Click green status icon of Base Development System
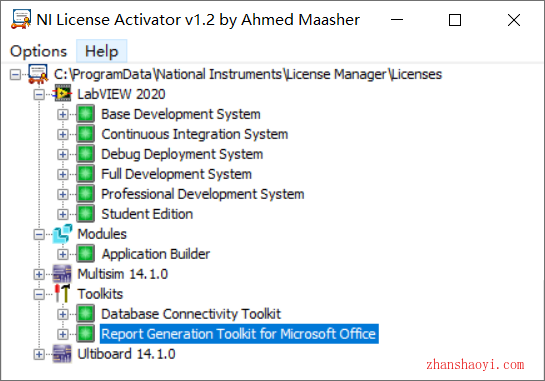Image resolution: width=545 pixels, height=381 pixels. [86, 114]
